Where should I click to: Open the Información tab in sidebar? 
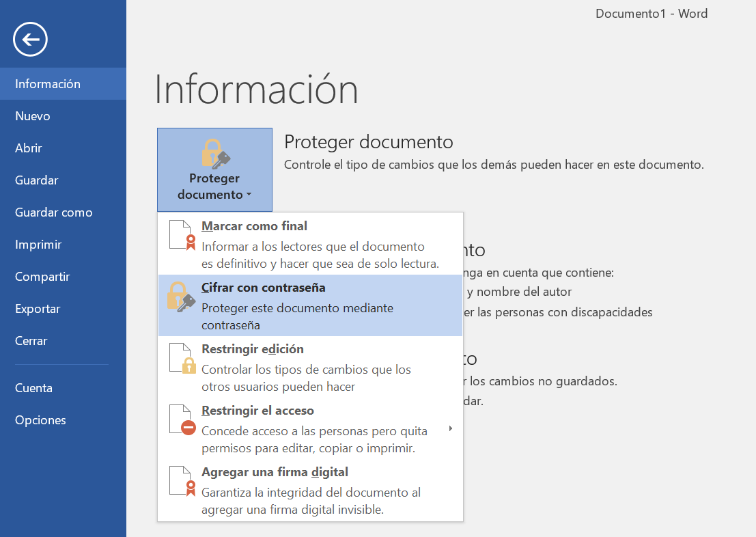tap(48, 84)
